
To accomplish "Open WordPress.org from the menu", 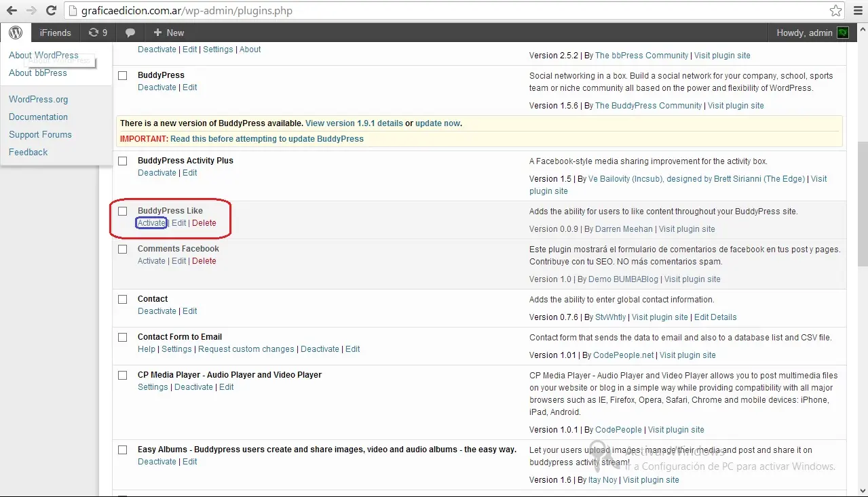I will tap(39, 99).
